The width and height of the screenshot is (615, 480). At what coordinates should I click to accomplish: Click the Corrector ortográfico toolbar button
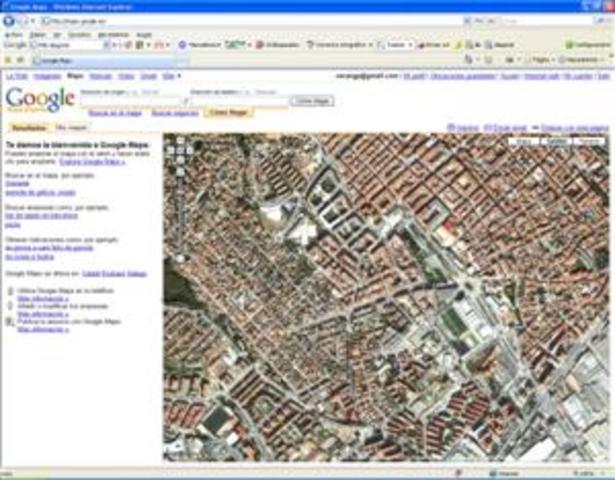[x=339, y=45]
